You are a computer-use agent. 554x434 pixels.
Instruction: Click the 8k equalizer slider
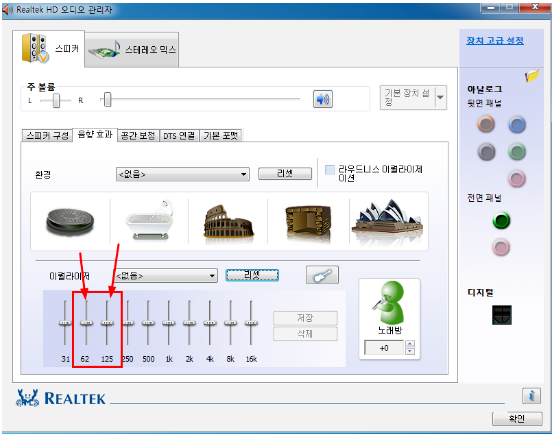231,323
